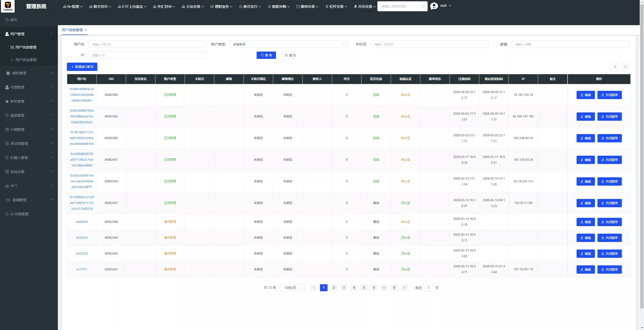This screenshot has height=330, width=644.
Task: Expand the 直播管理 sidebar group
Action: [x=29, y=200]
